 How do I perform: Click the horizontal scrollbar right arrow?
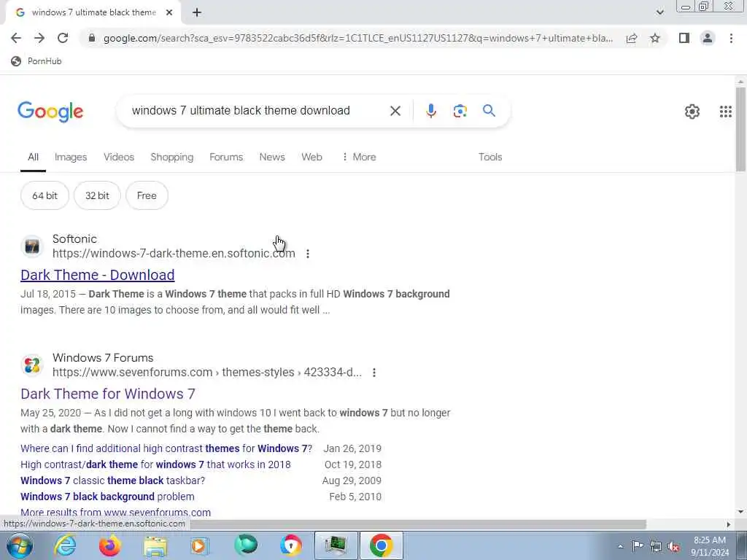pyautogui.click(x=729, y=525)
